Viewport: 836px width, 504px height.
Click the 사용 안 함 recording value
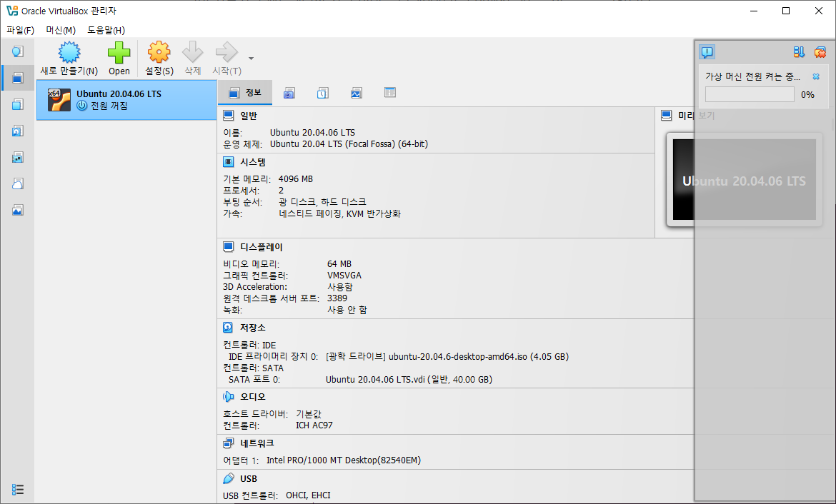[x=347, y=310]
